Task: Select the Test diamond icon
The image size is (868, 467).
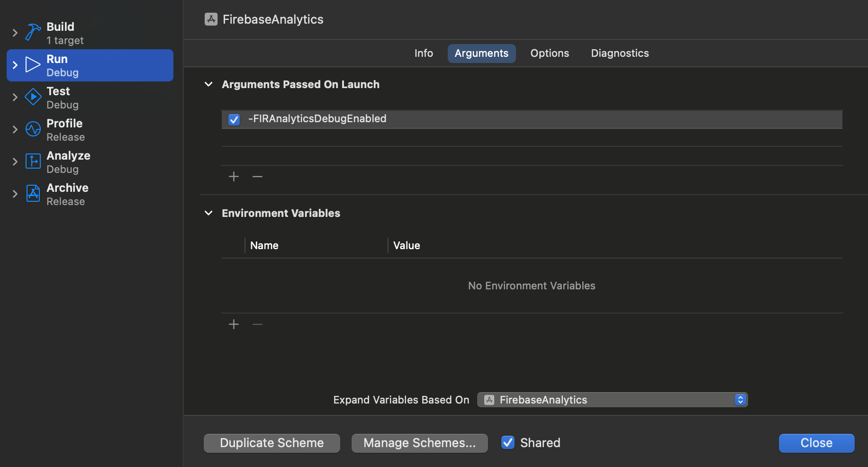Action: tap(32, 96)
